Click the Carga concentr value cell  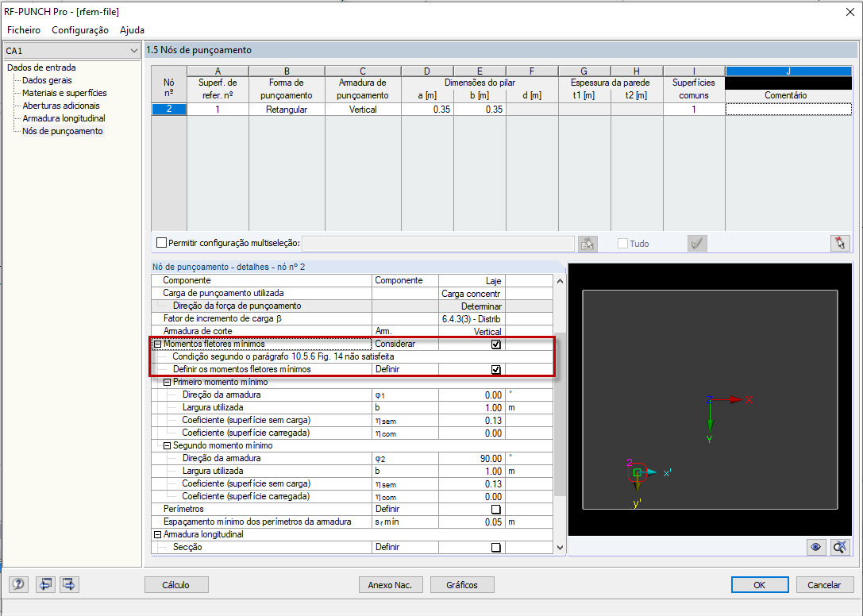tap(472, 294)
